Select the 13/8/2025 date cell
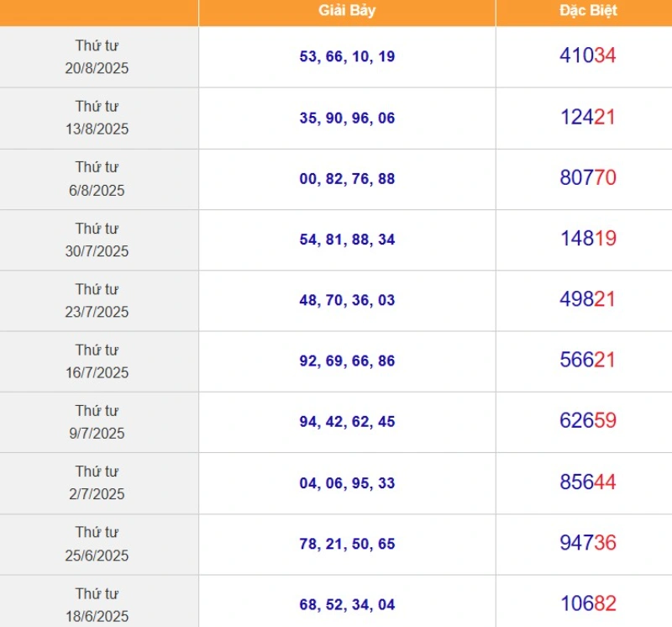 coord(98,118)
